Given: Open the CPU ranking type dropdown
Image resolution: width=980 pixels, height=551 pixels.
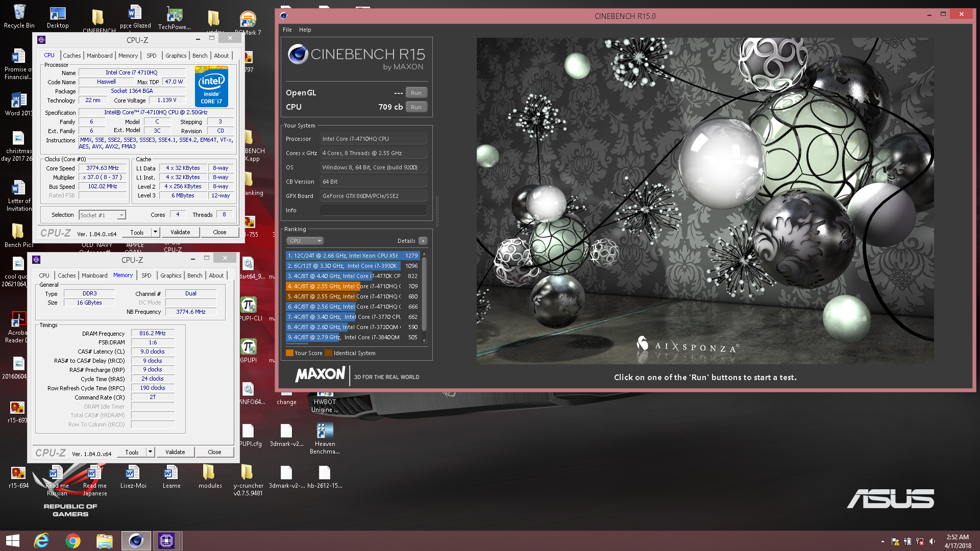Looking at the screenshot, I should pyautogui.click(x=305, y=241).
